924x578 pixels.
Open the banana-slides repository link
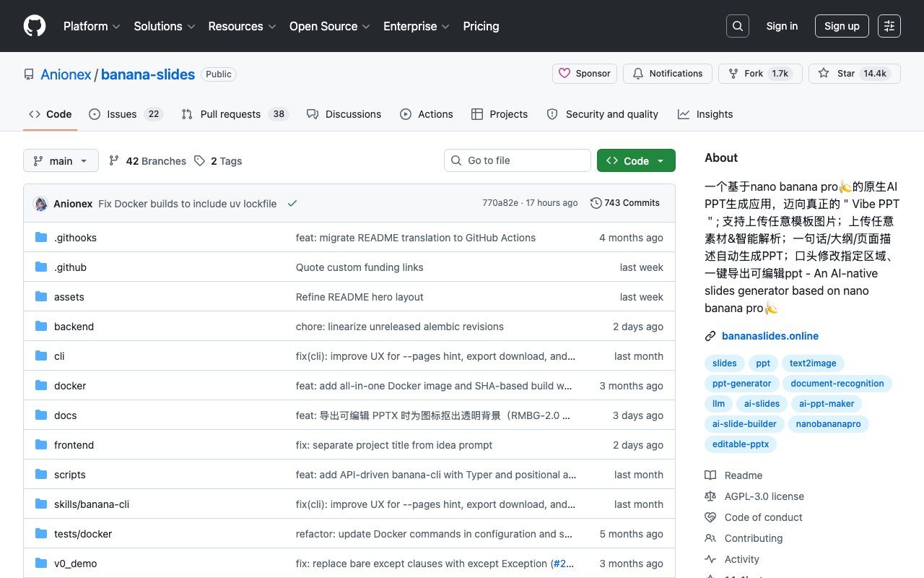click(148, 74)
